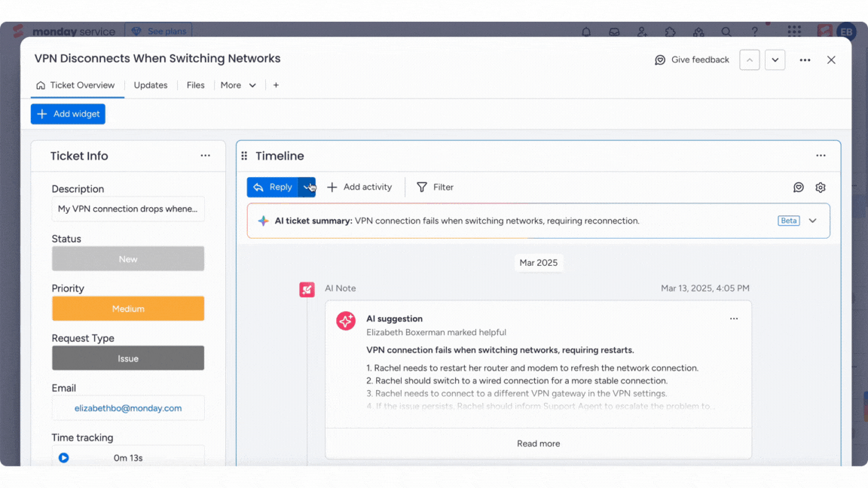Open the Reply dropdown arrow
The width and height of the screenshot is (868, 488).
point(307,187)
